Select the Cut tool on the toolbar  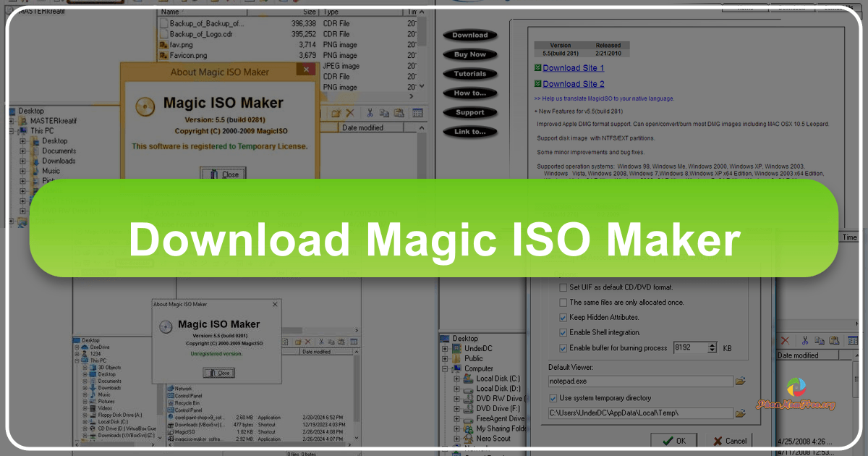(x=370, y=113)
